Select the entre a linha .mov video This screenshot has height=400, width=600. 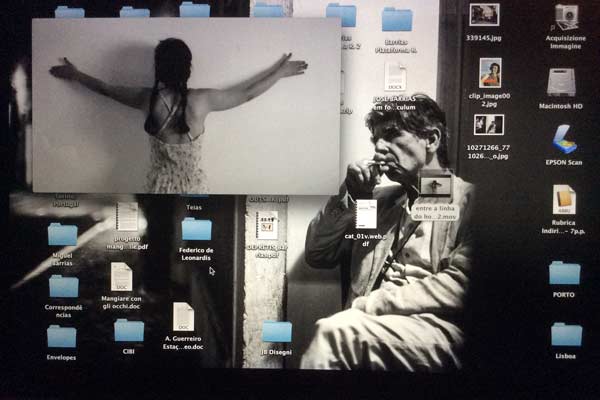tap(436, 185)
